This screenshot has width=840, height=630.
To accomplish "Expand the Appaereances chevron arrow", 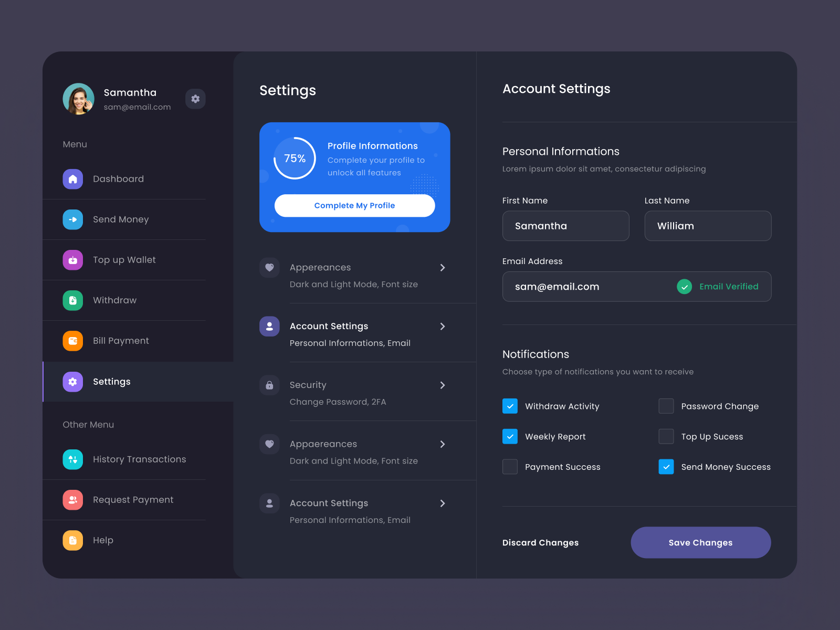I will (x=443, y=444).
